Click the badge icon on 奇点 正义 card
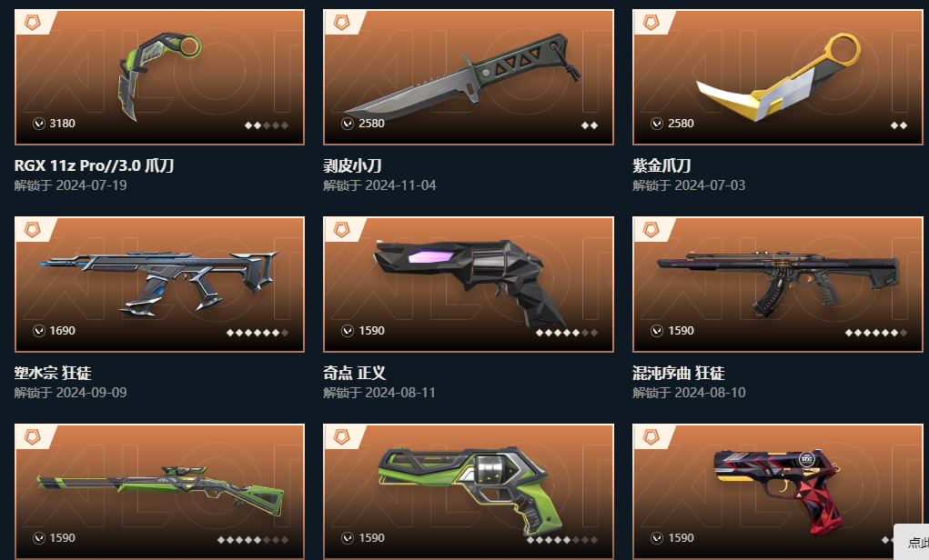This screenshot has width=929, height=560. (x=341, y=230)
